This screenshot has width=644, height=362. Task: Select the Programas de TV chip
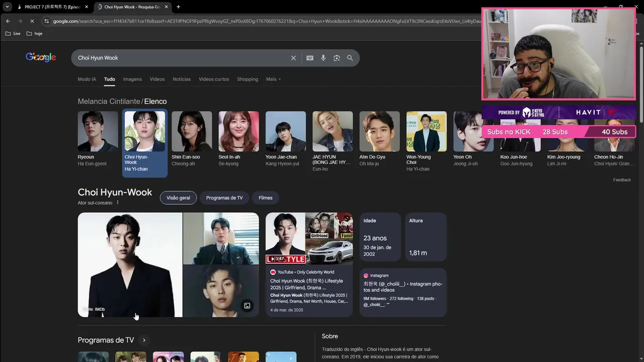[224, 198]
